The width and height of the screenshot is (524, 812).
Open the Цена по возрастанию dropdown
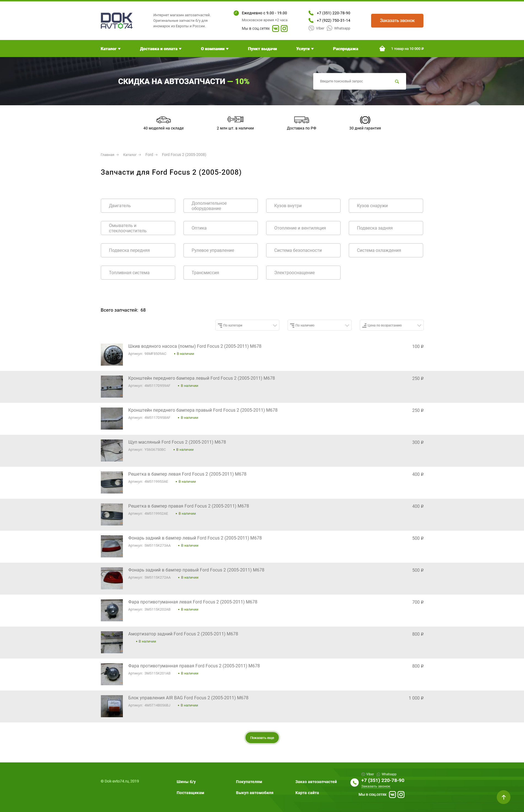coord(392,325)
